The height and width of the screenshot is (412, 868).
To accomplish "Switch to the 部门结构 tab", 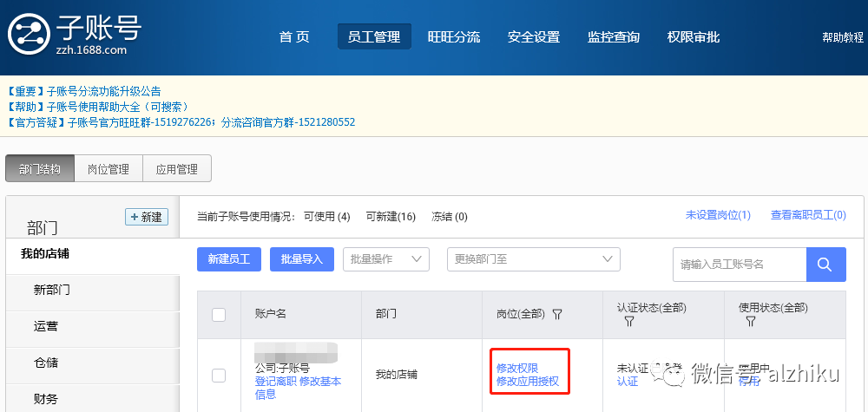I will (39, 168).
